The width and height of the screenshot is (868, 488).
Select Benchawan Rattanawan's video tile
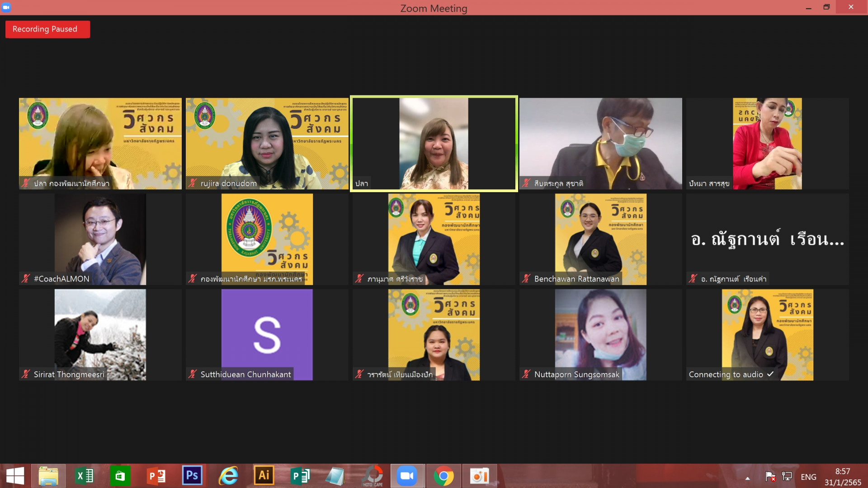pyautogui.click(x=601, y=239)
